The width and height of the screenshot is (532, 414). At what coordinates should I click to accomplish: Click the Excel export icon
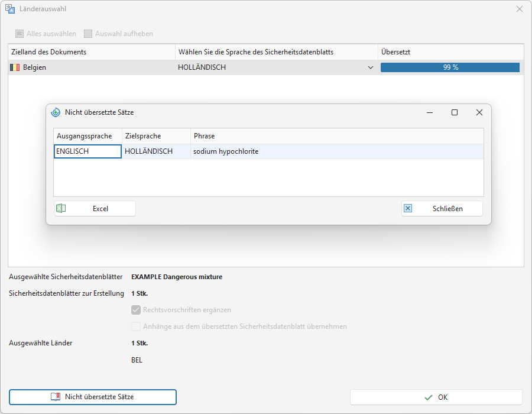[61, 208]
